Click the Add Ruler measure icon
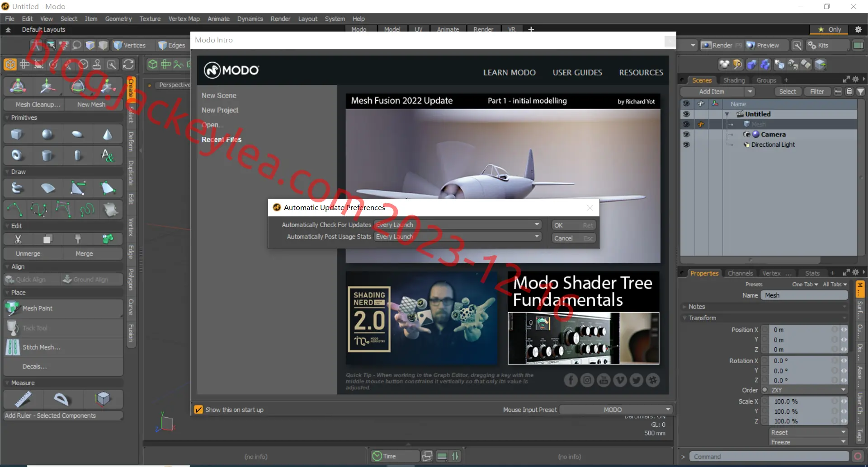868x467 pixels. (x=23, y=399)
